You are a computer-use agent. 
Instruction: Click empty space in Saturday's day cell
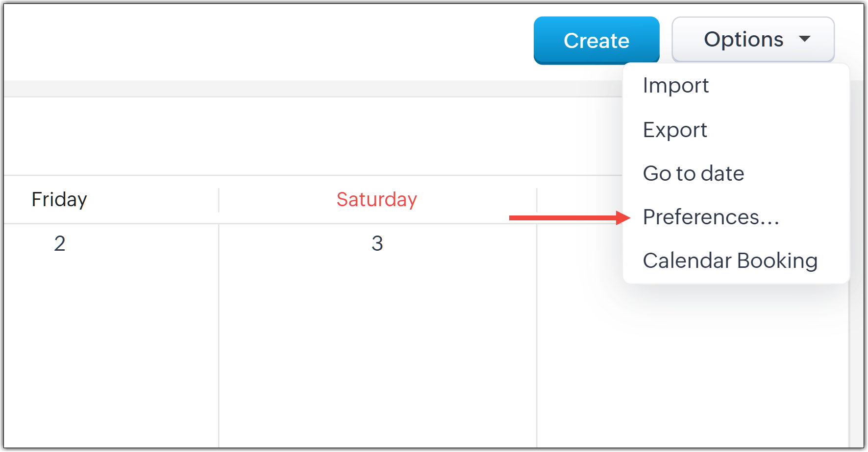coord(377,343)
